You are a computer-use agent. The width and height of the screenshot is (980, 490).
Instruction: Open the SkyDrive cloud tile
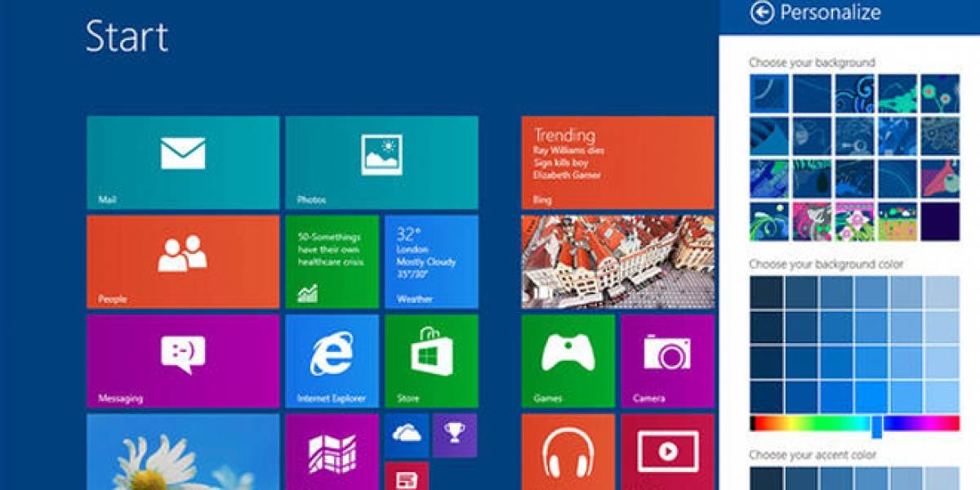(406, 435)
